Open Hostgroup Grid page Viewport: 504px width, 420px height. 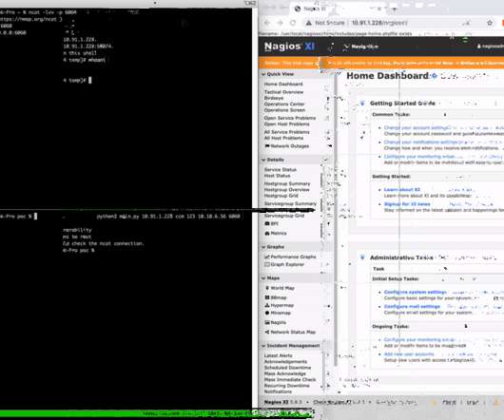281,196
